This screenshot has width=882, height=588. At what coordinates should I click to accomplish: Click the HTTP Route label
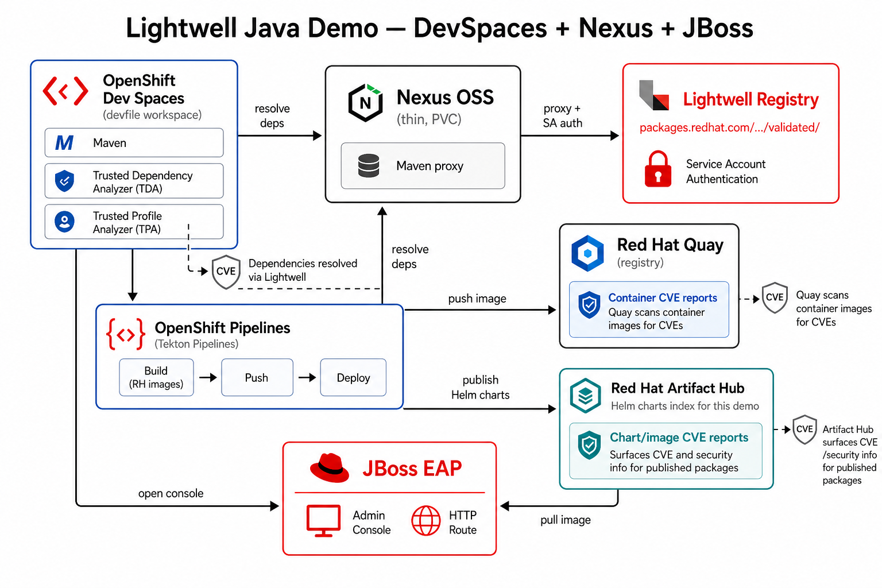pyautogui.click(x=463, y=523)
